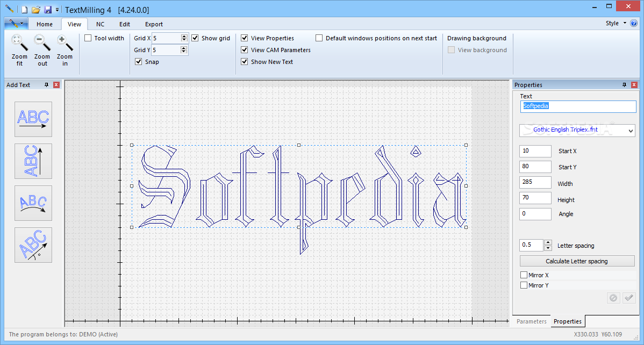Open the Export ribbon tab
This screenshot has height=345, width=644.
coord(154,24)
